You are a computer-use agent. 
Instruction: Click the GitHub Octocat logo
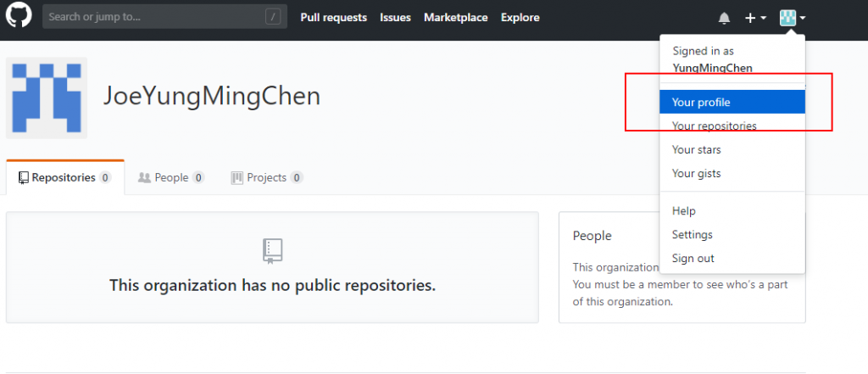[x=19, y=15]
